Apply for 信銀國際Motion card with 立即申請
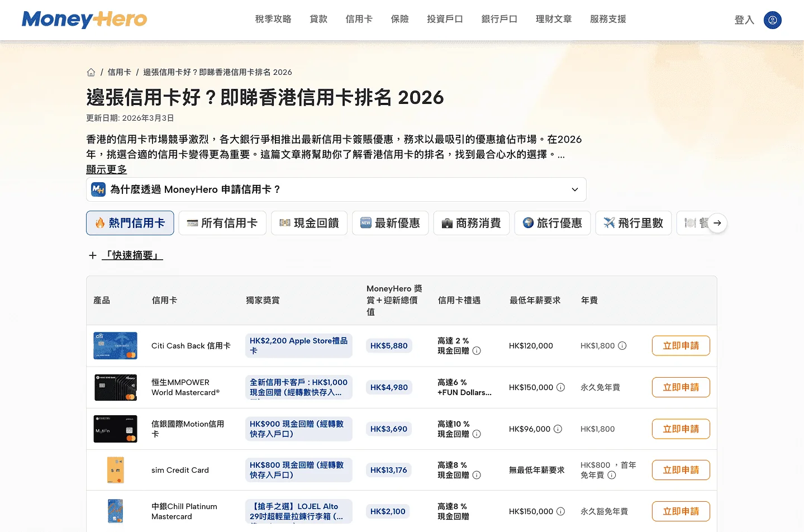Screen dimensions: 804x532 click(681, 429)
